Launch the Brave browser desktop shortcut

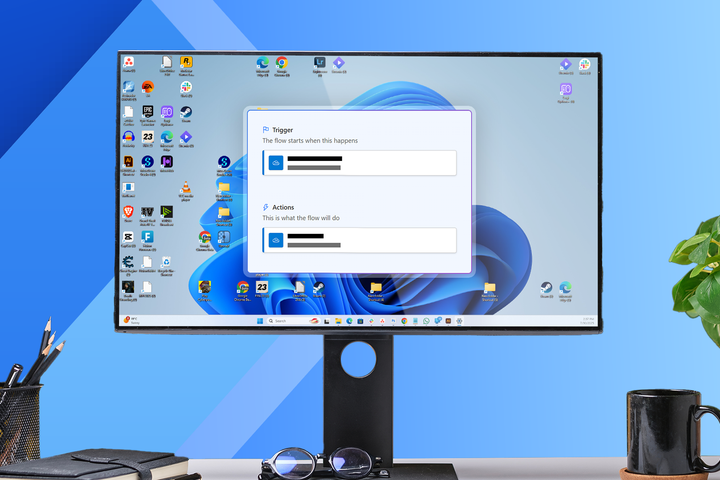click(129, 212)
